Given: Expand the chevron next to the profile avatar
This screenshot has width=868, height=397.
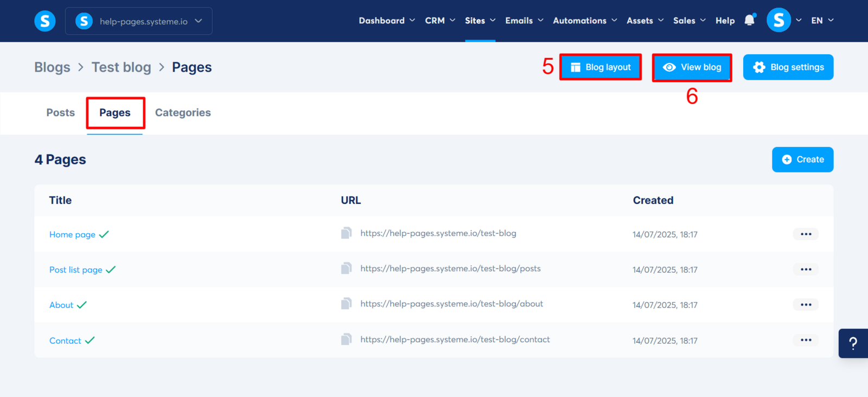Looking at the screenshot, I should (x=799, y=20).
